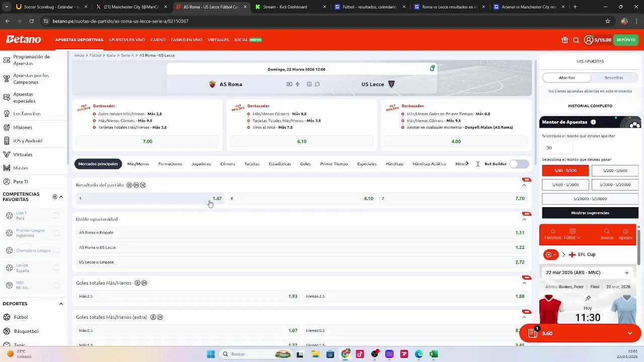Open the gift promotions icon

[x=565, y=40]
